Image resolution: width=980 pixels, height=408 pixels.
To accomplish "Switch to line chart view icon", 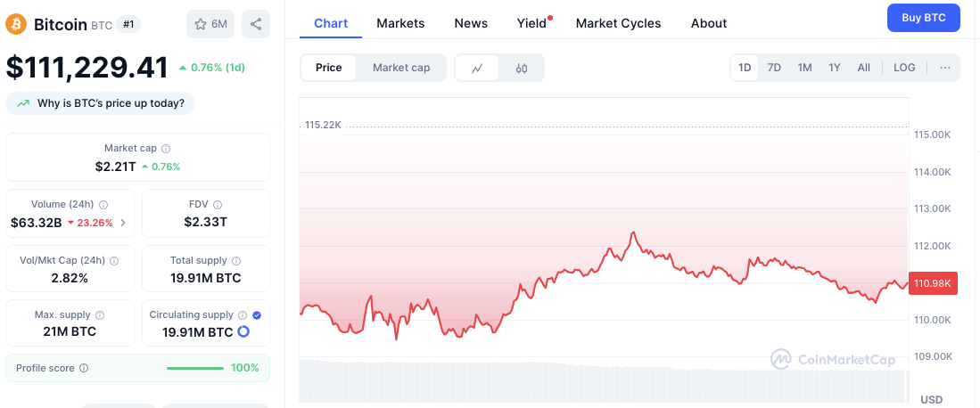I will [x=477, y=68].
